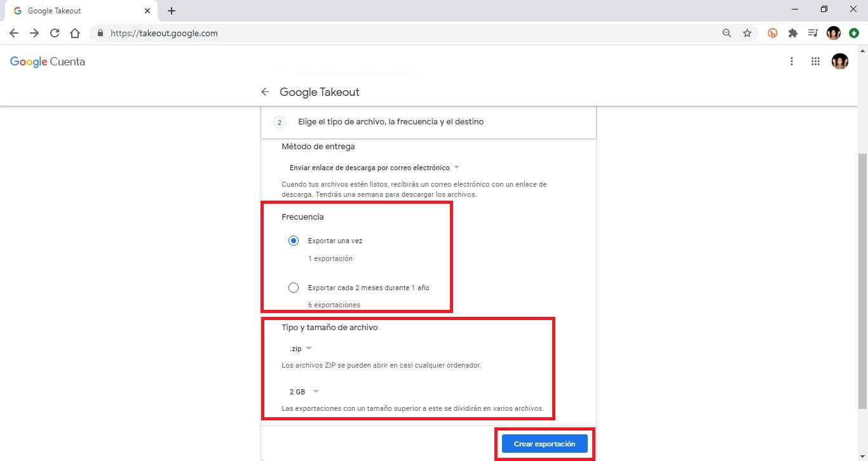Screen dimensions: 868x461
Task: Reload the Takeout page
Action: point(55,33)
